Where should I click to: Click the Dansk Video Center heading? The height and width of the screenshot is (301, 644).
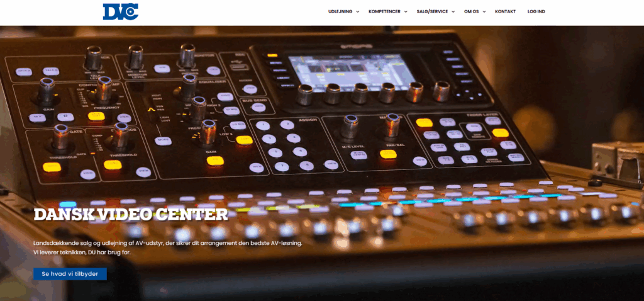pyautogui.click(x=131, y=215)
